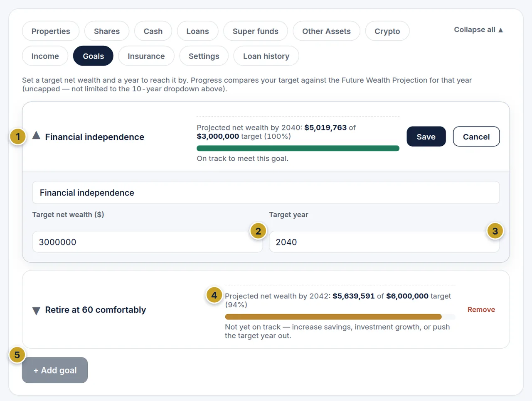The image size is (532, 401).
Task: Remove the Retire at 60 comfortably goal
Action: point(481,310)
